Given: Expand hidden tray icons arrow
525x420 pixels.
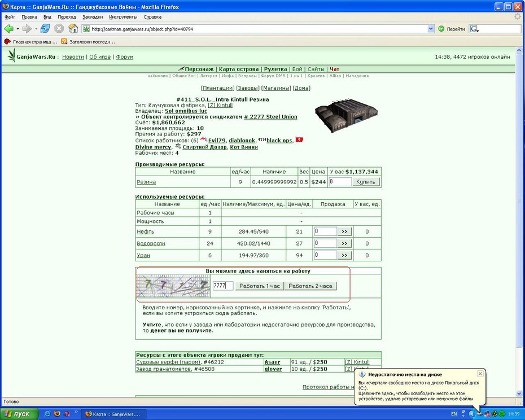Looking at the screenshot, I should click(472, 414).
